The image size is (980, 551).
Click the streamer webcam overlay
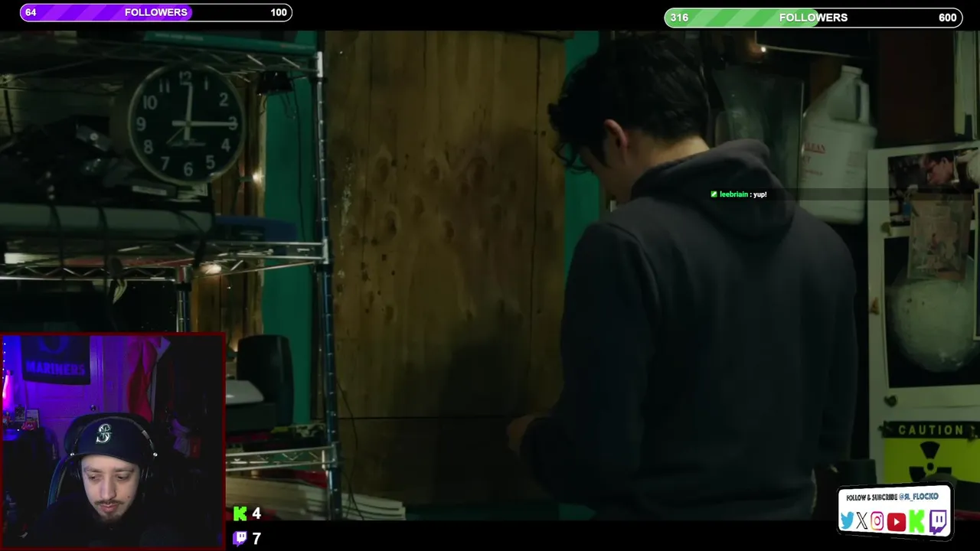coord(113,442)
